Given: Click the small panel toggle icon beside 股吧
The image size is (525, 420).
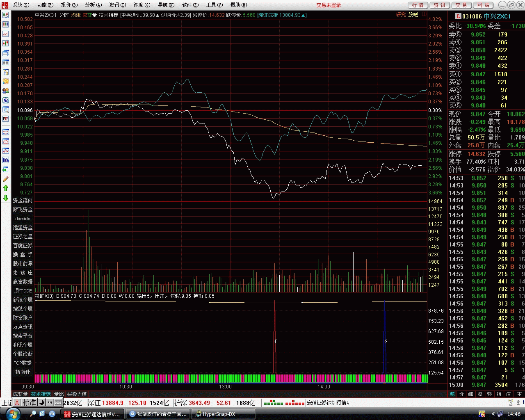Looking at the screenshot, I should pyautogui.click(x=424, y=14).
